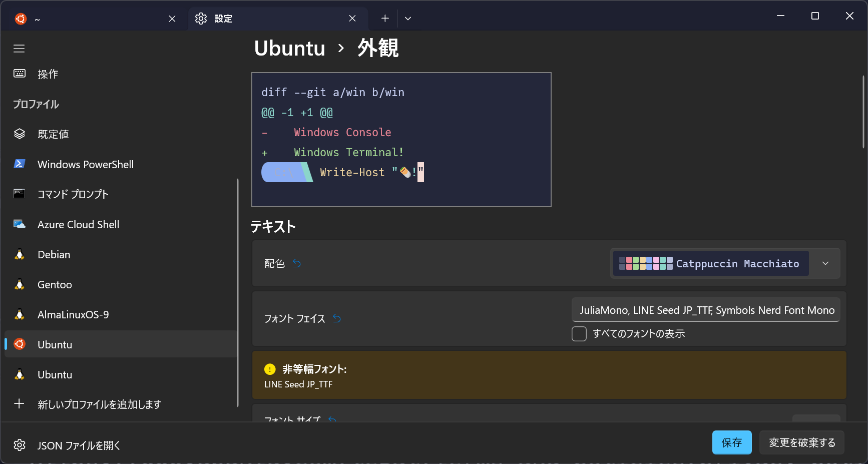Click 保存 to save changes
The height and width of the screenshot is (464, 868).
tap(732, 442)
